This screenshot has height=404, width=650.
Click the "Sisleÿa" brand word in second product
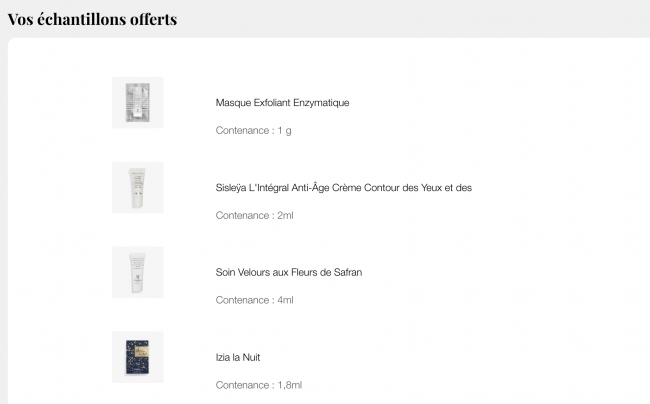(234, 188)
